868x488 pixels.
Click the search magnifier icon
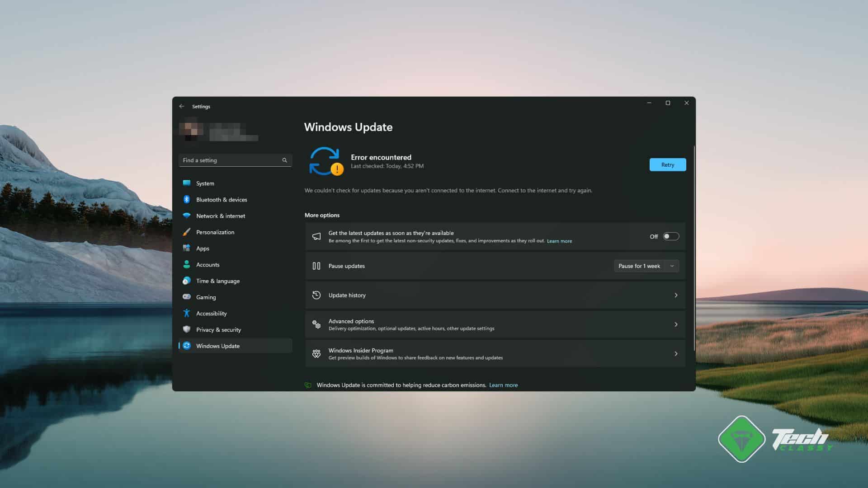coord(284,160)
